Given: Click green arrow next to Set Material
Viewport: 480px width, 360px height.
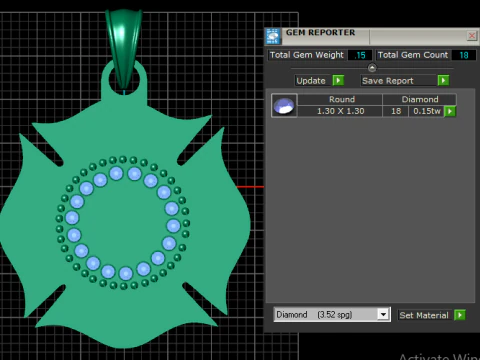Looking at the screenshot, I should [460, 315].
